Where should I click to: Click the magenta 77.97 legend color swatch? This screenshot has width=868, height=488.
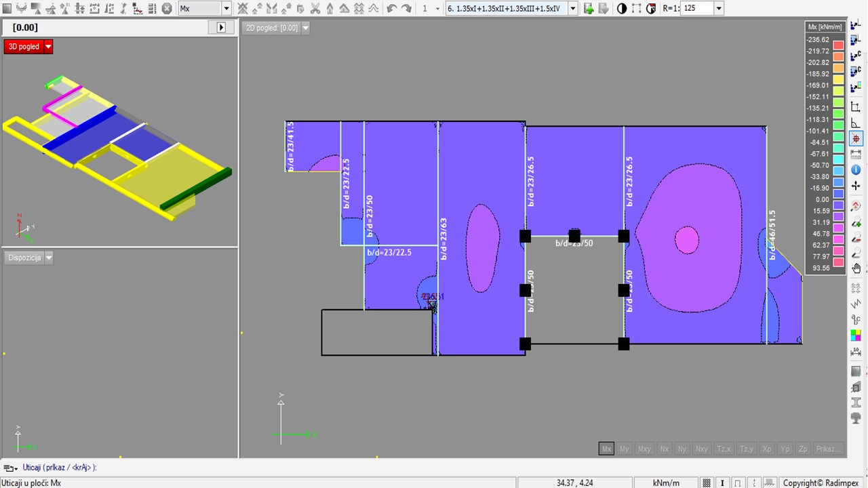[839, 251]
